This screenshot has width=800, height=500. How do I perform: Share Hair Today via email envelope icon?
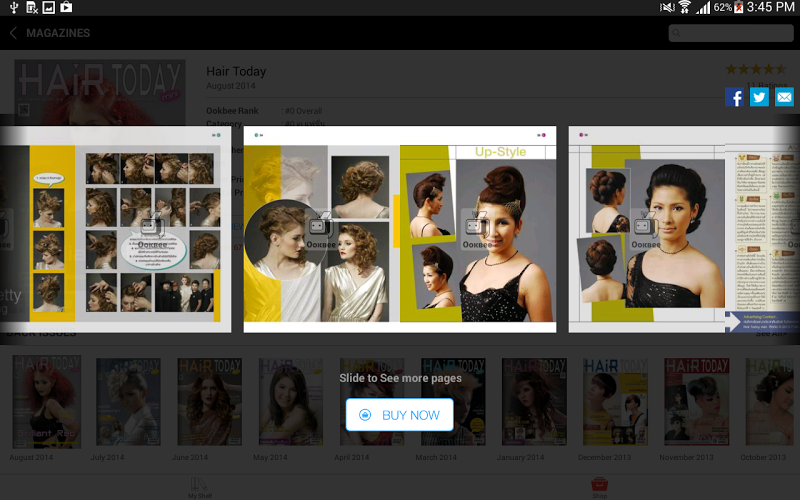784,96
